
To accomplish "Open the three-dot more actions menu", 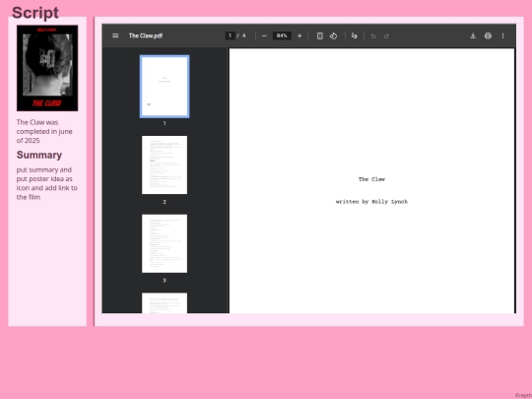I will coord(502,35).
